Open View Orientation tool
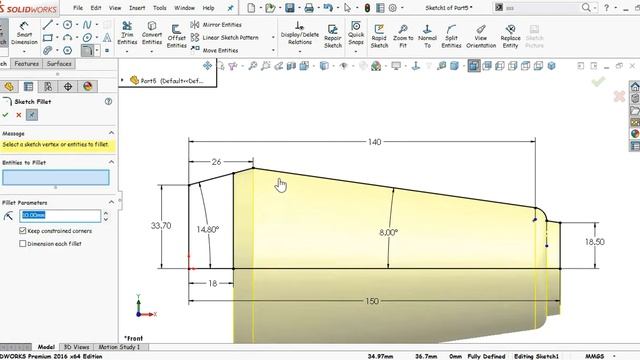 point(481,36)
